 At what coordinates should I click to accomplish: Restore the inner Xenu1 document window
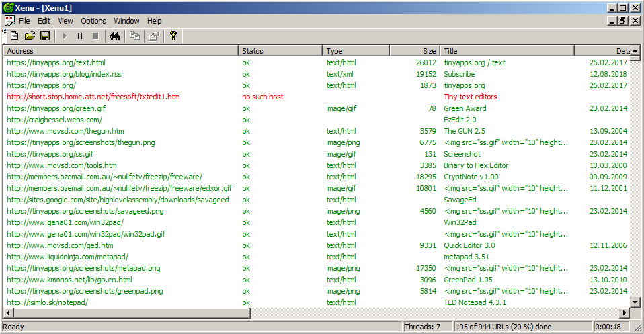coord(623,21)
